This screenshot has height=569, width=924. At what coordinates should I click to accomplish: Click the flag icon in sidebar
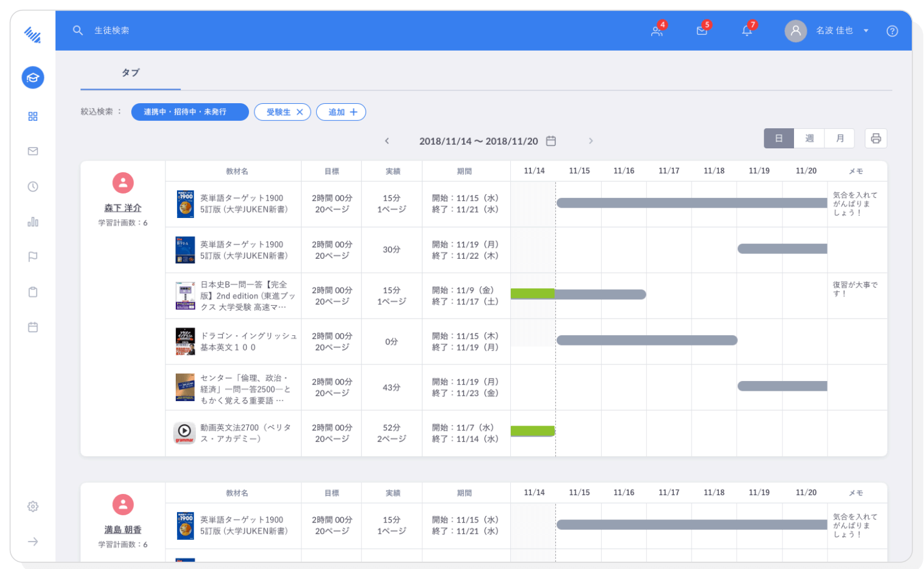(33, 257)
